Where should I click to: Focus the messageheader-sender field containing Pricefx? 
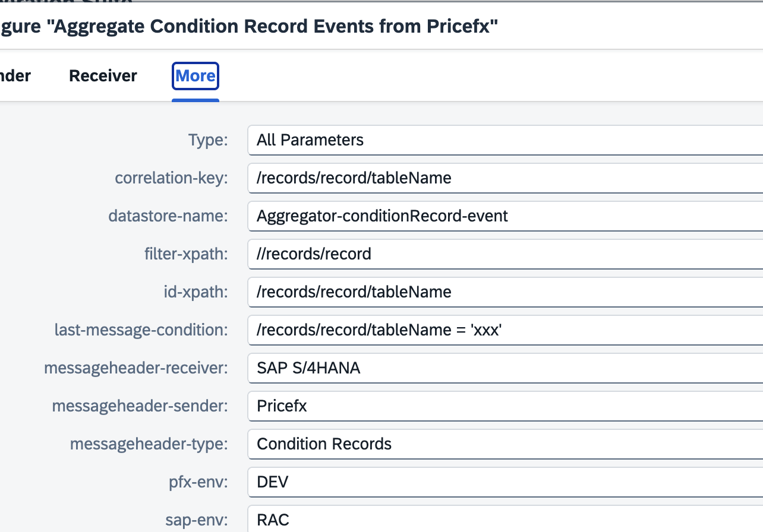pyautogui.click(x=505, y=406)
